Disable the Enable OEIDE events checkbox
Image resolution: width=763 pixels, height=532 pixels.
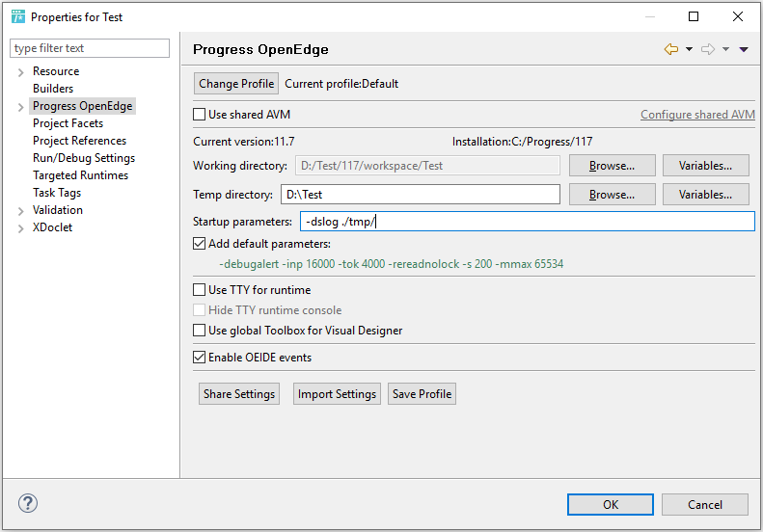199,358
